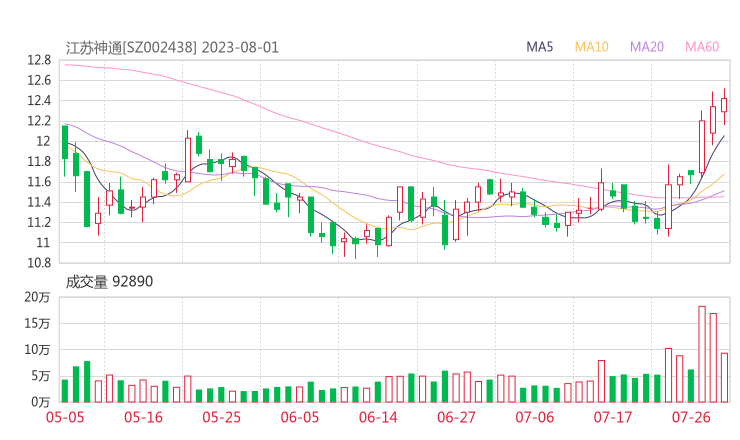Click the chart title 江苏神通[SZ002438] 2023-08-01
The height and width of the screenshot is (440, 740).
172,48
